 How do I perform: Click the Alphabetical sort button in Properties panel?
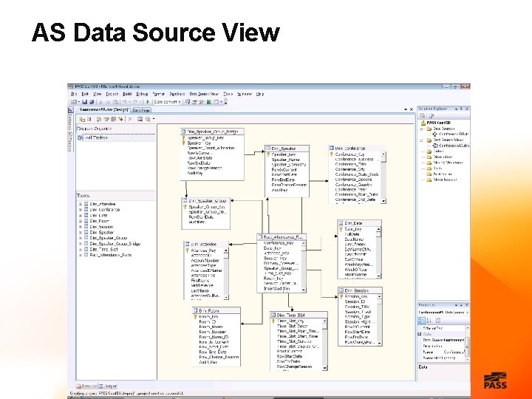(x=429, y=320)
